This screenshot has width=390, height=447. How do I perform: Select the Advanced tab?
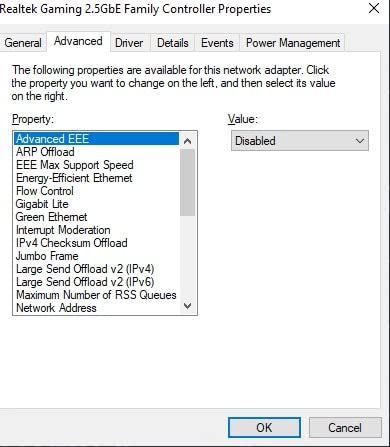(x=78, y=41)
